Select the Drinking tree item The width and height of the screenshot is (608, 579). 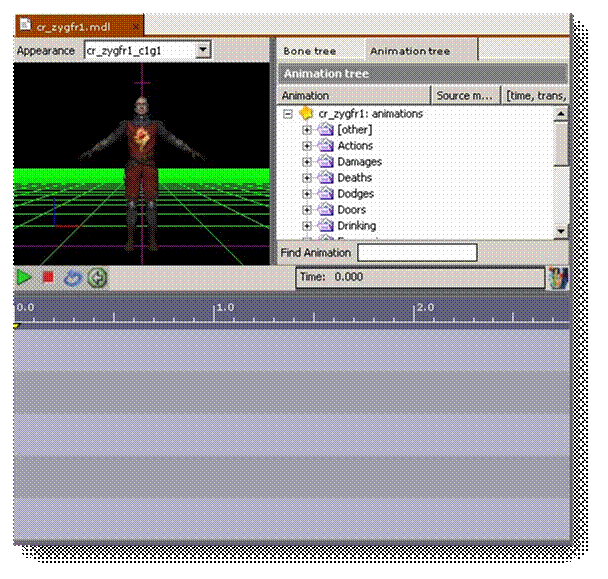[x=357, y=226]
